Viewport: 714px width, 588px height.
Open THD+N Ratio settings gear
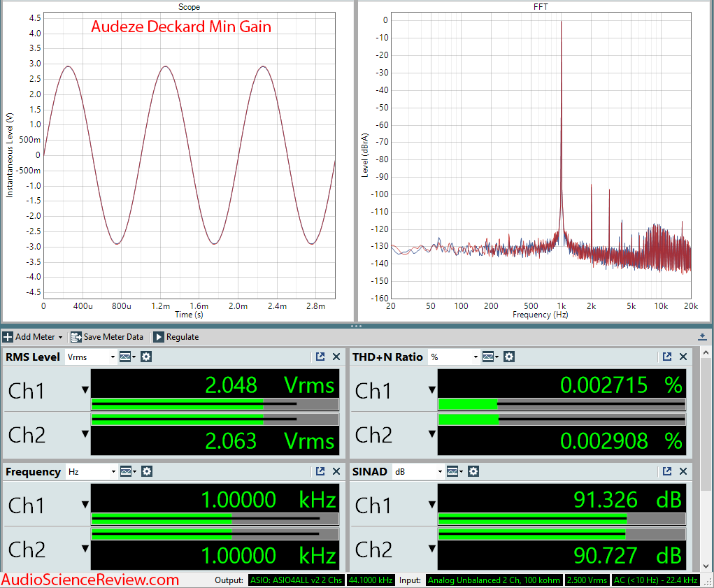pos(509,357)
